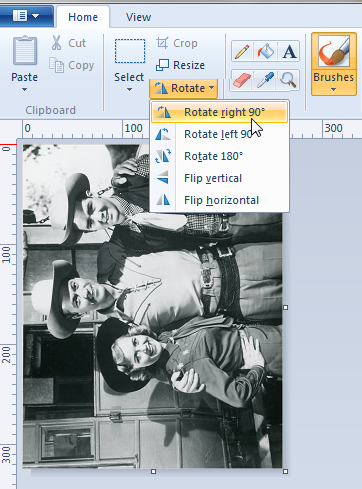Expand the Paste dropdown arrow

click(x=24, y=89)
